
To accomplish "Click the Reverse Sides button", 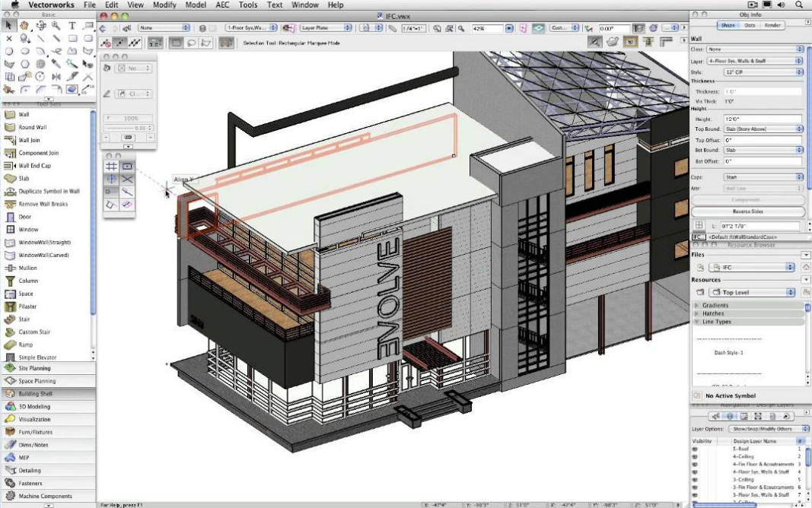I will click(747, 211).
